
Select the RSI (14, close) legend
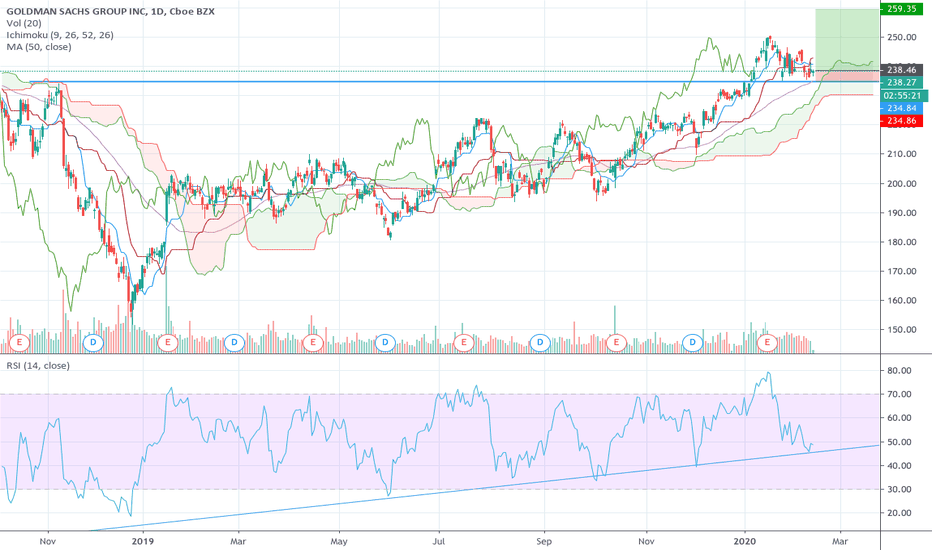pos(38,366)
